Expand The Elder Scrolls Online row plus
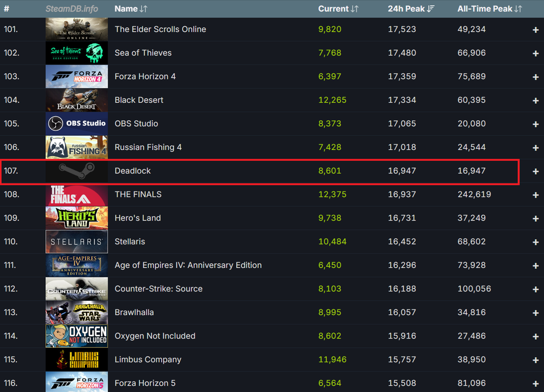The height and width of the screenshot is (392, 544). pos(536,30)
